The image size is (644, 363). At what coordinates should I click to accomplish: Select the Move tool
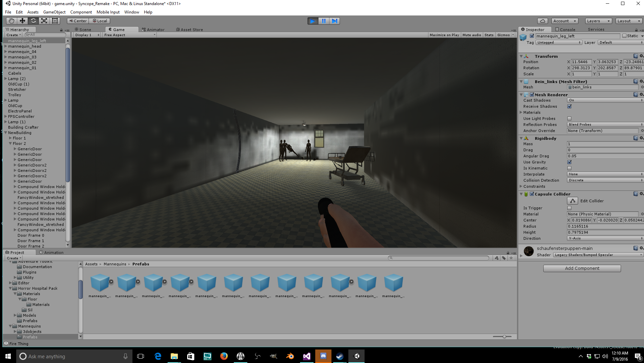22,21
